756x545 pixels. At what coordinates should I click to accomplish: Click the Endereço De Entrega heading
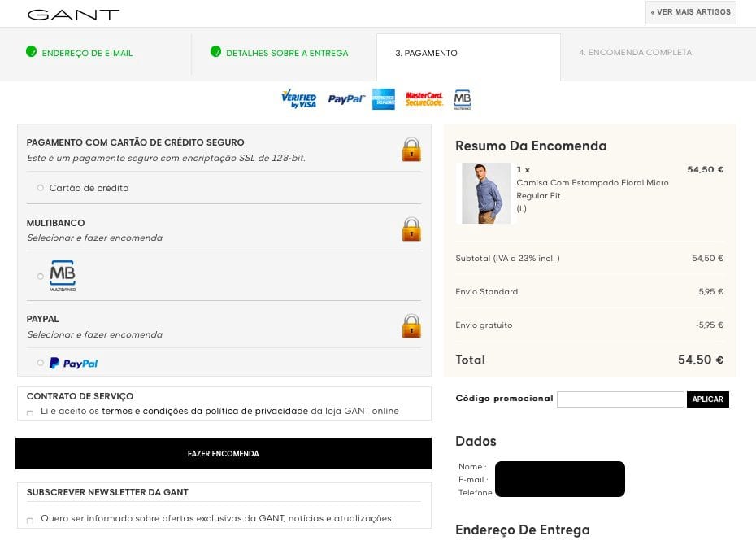pyautogui.click(x=522, y=530)
